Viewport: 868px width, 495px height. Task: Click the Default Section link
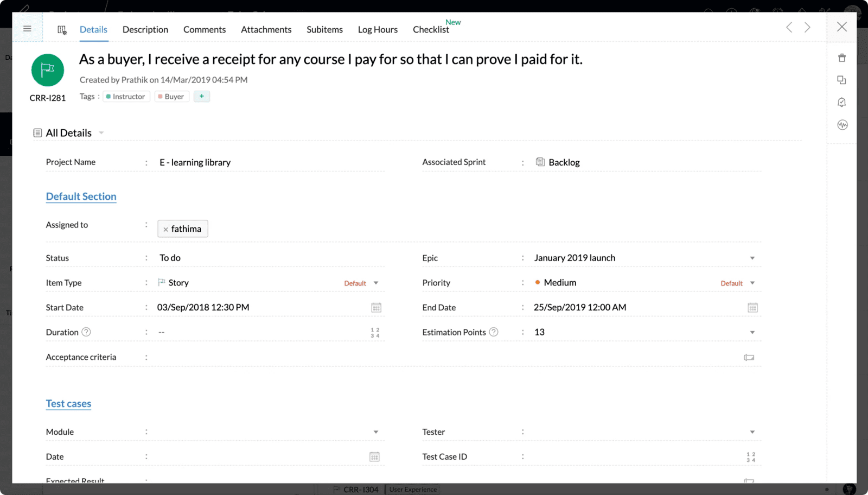tap(81, 196)
